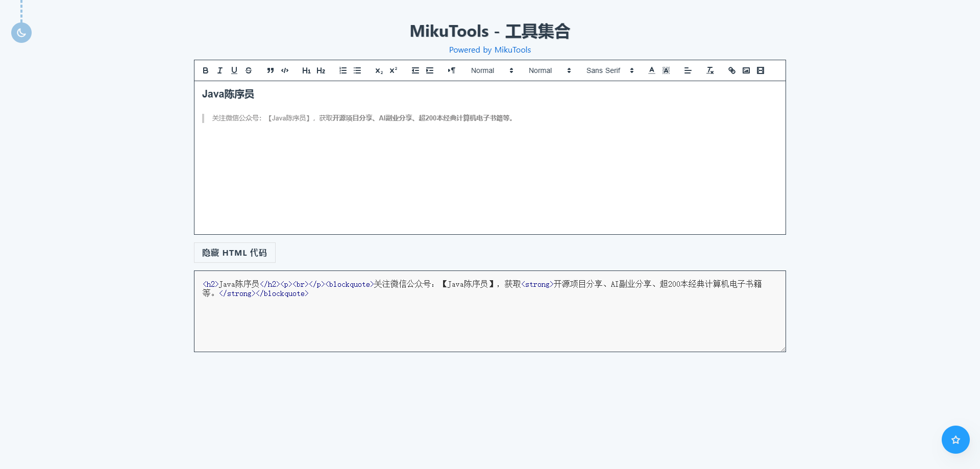Insert a hyperlink
This screenshot has width=980, height=469.
coord(732,70)
